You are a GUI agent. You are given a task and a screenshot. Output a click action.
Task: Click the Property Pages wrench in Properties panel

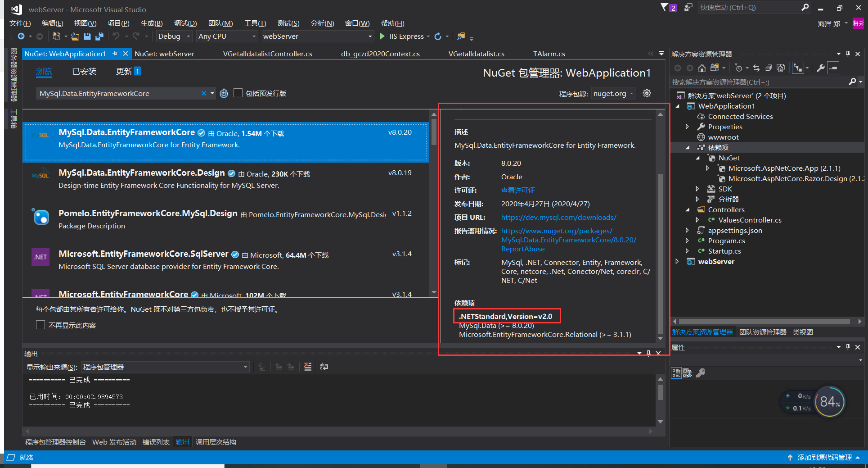tap(701, 373)
